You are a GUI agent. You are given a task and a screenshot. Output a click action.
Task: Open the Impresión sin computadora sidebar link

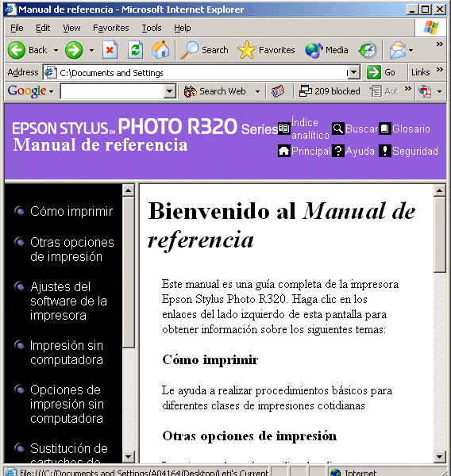click(x=67, y=352)
